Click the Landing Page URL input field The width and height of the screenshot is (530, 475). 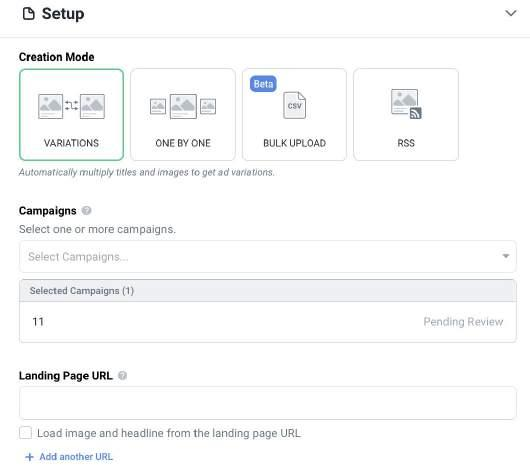coord(268,403)
